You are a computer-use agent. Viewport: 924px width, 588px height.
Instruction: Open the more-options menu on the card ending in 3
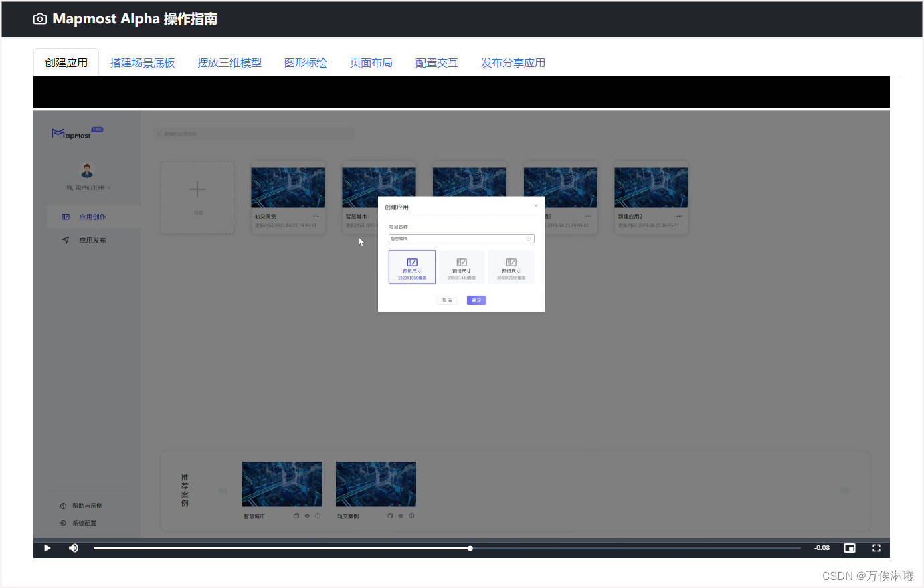(x=589, y=217)
